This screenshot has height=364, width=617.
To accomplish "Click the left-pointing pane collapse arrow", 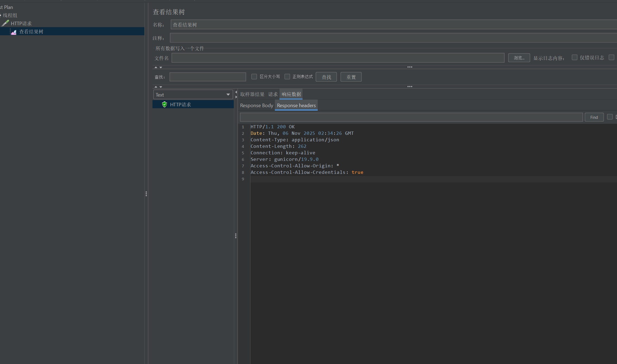I will coord(236,92).
